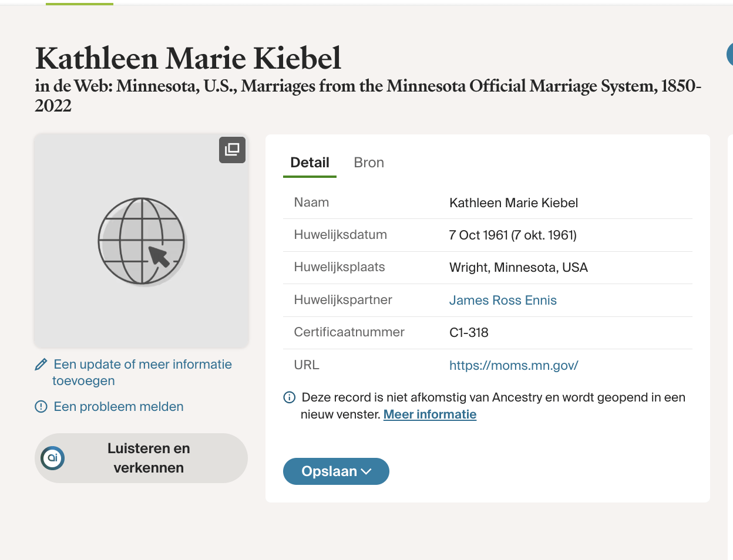The image size is (733, 560).
Task: Open James Ross Ennis partner record
Action: pyautogui.click(x=503, y=300)
